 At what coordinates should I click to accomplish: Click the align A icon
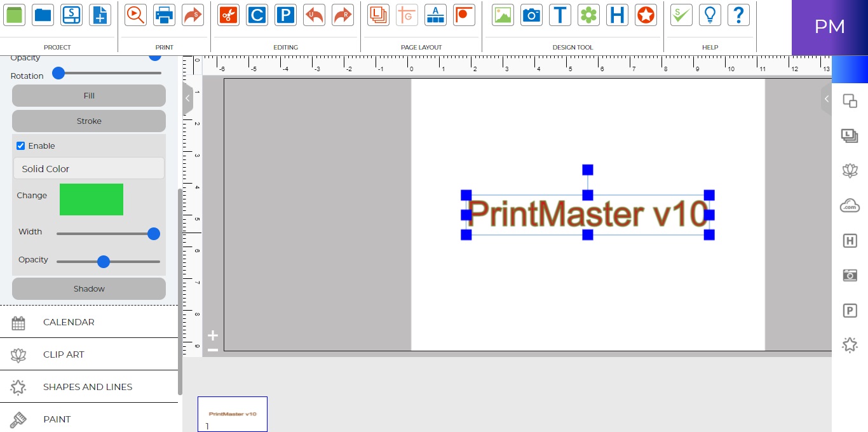pos(435,15)
